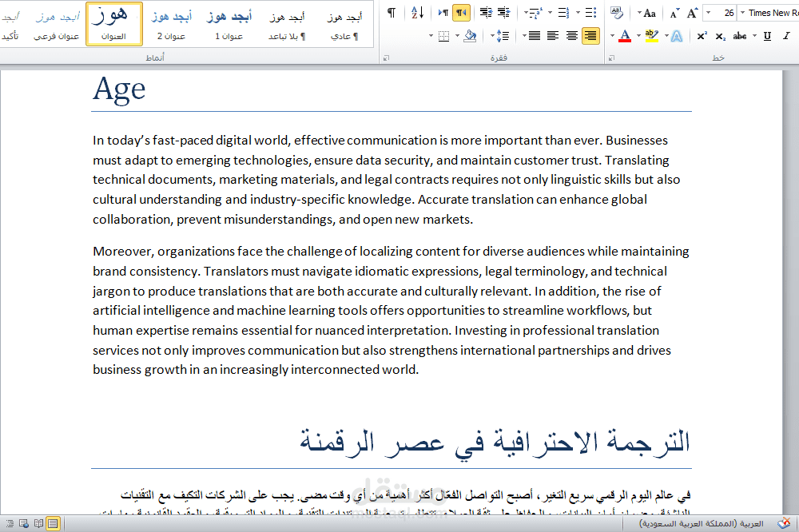
Task: Click the shading paint bucket icon
Action: tap(470, 36)
